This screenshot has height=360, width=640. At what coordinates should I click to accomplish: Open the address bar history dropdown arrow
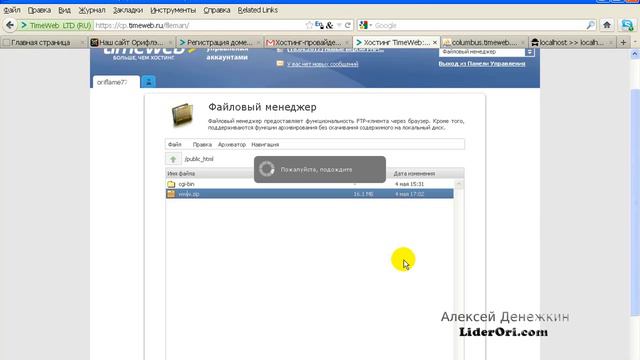[x=339, y=25]
